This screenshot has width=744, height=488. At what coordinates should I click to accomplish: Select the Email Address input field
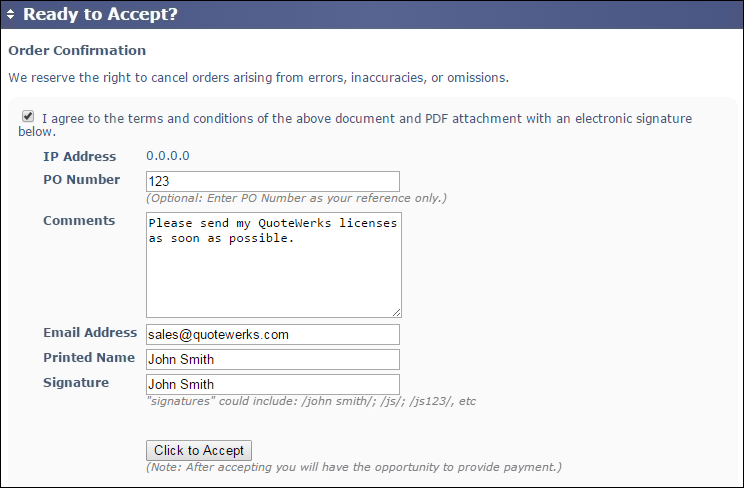tap(272, 334)
